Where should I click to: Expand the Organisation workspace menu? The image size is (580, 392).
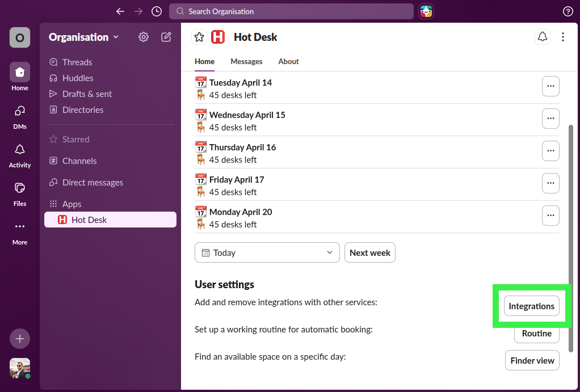click(x=83, y=37)
